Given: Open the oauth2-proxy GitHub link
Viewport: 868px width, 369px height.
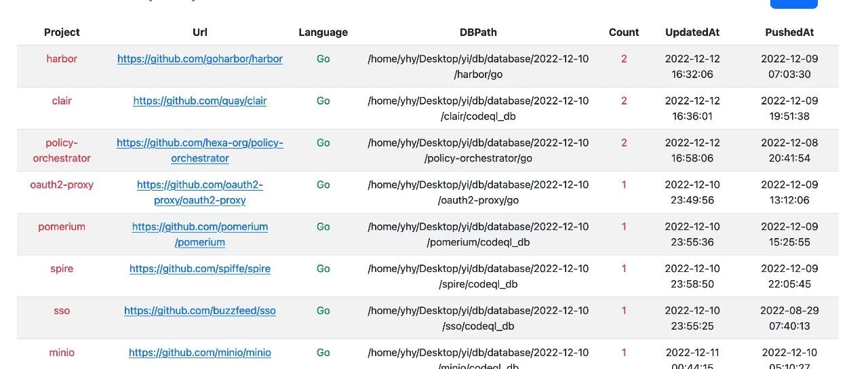Looking at the screenshot, I should pos(200,193).
